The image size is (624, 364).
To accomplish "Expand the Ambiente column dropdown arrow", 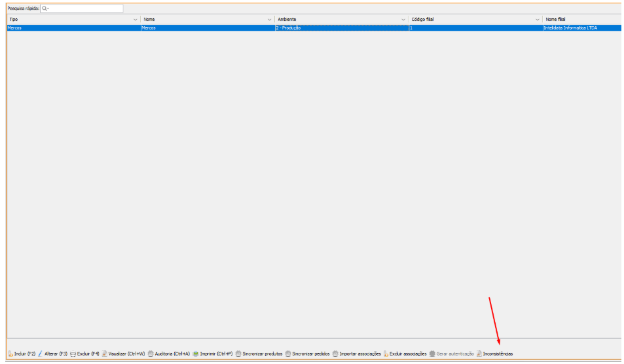I will coord(403,20).
